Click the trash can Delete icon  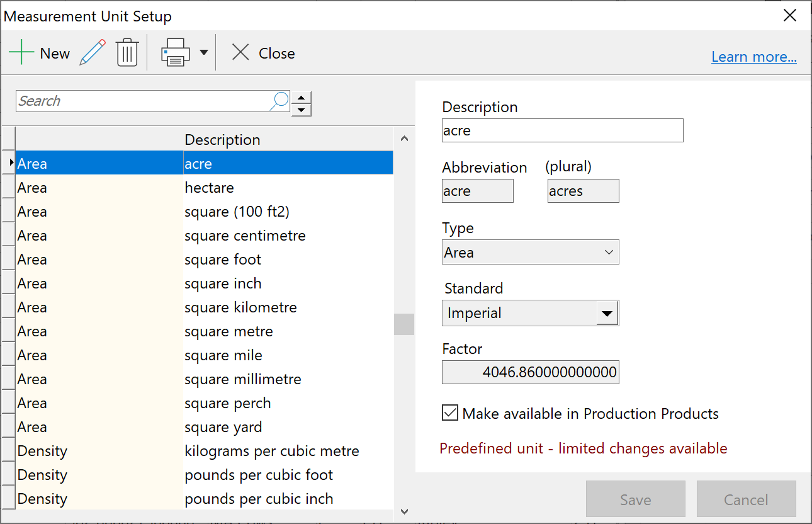point(127,53)
